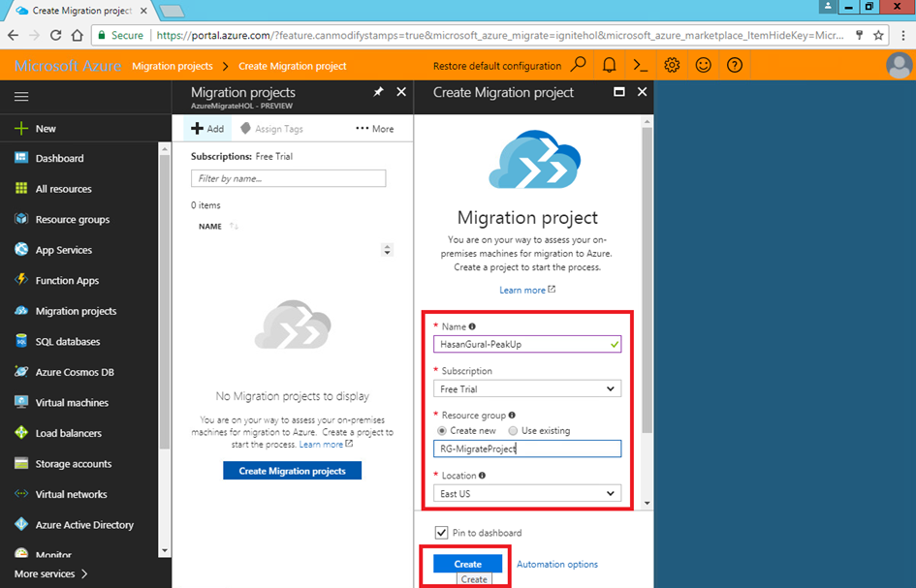916x588 pixels.
Task: Open the Subscription dropdown
Action: [527, 388]
